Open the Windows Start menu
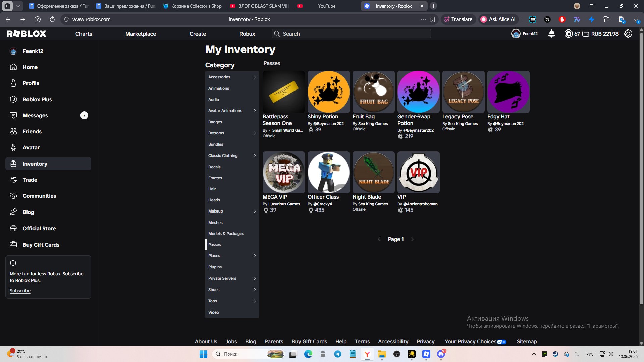Screen dimensions: 644x362 tap(203, 354)
